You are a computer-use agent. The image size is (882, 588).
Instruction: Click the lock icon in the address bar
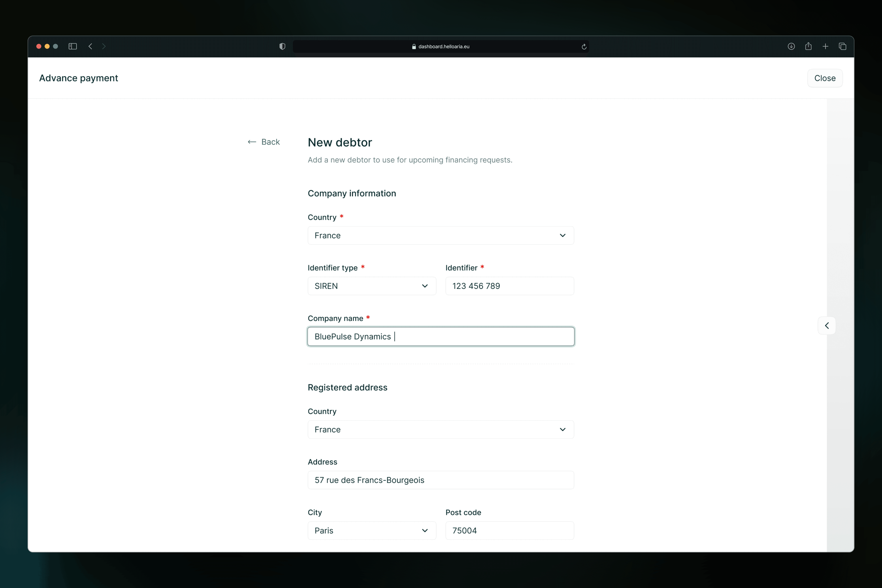[414, 47]
